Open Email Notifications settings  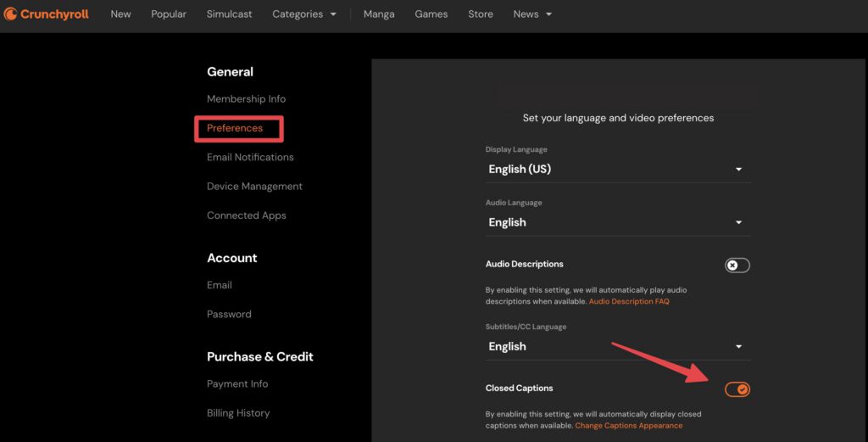(x=250, y=157)
